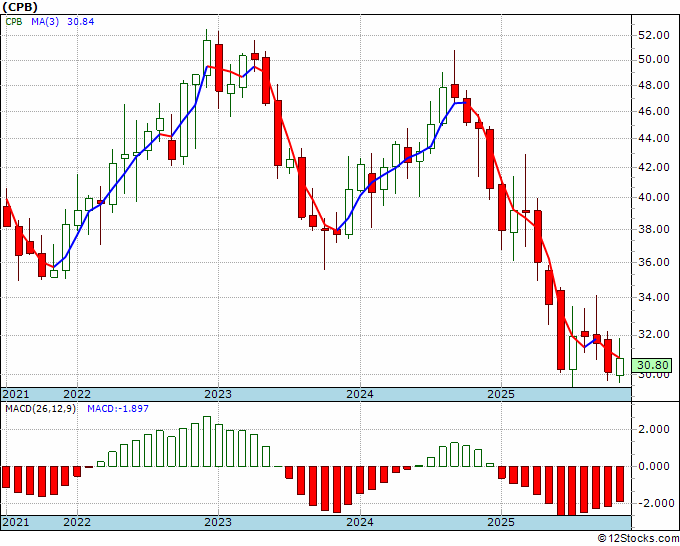Viewport: 680px width, 546px height.
Task: Select the green CPB legend label
Action: coord(14,22)
